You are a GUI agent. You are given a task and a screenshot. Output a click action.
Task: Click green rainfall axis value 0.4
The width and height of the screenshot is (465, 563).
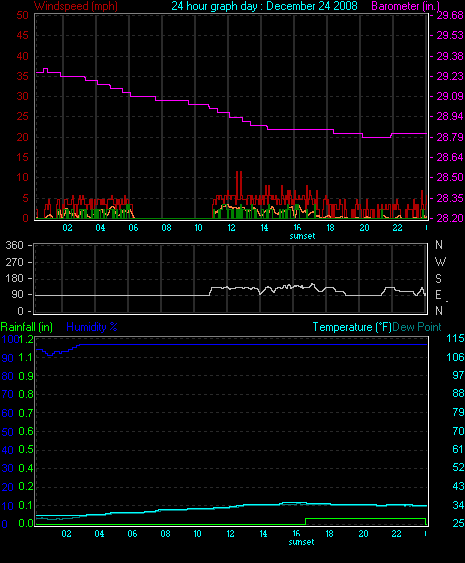point(26,468)
